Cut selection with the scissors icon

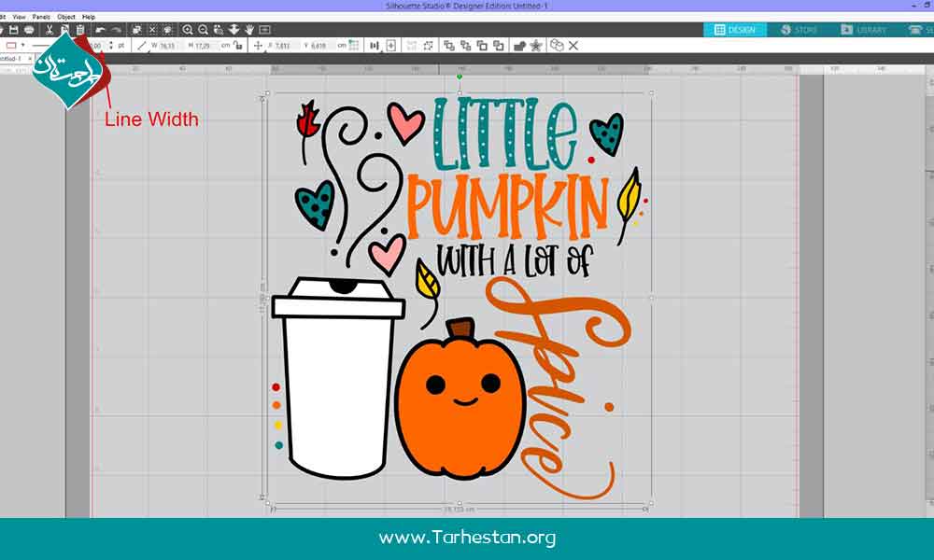pos(50,30)
